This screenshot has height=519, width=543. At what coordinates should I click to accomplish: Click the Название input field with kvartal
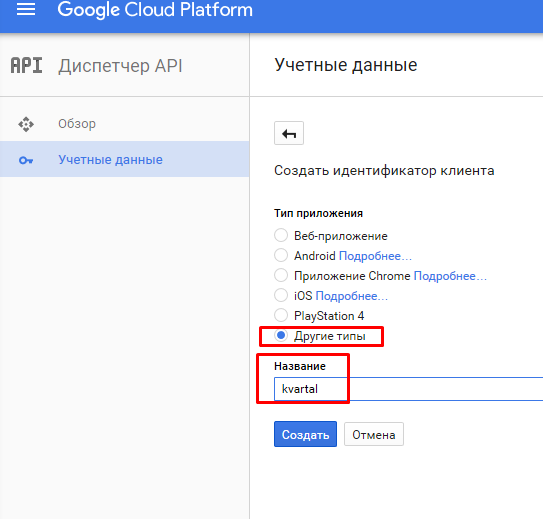click(x=408, y=389)
